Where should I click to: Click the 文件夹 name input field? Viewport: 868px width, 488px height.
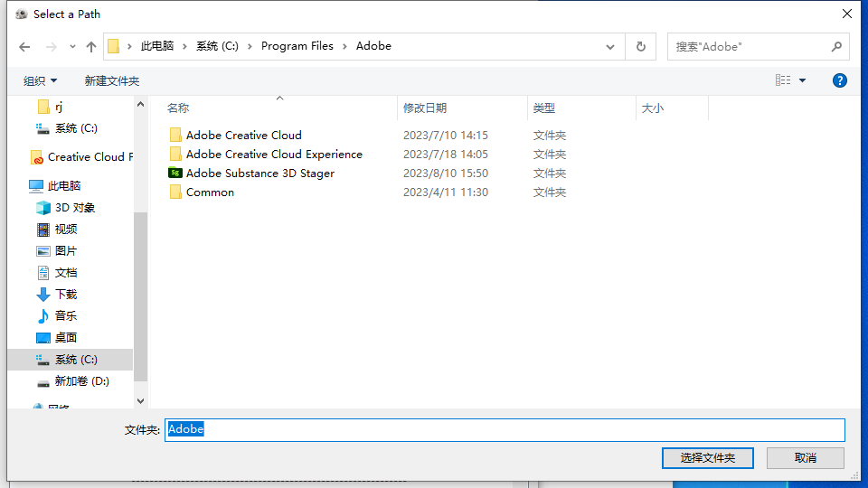(505, 430)
